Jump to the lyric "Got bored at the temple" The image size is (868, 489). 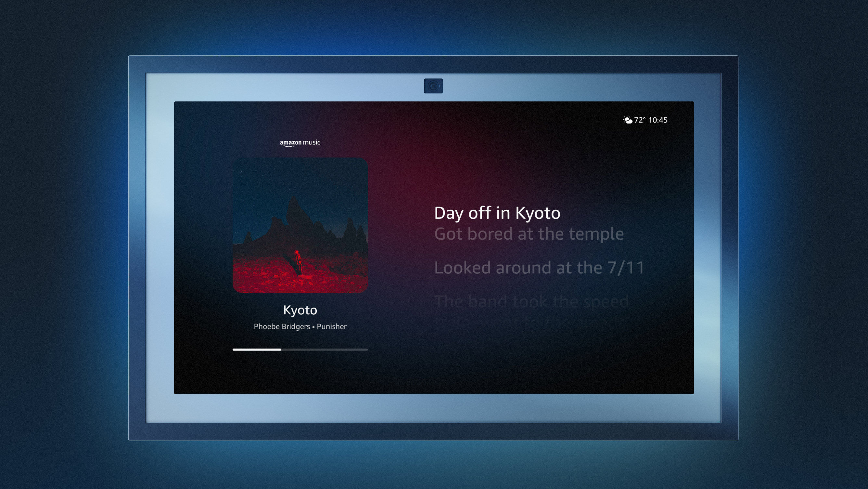pos(529,234)
